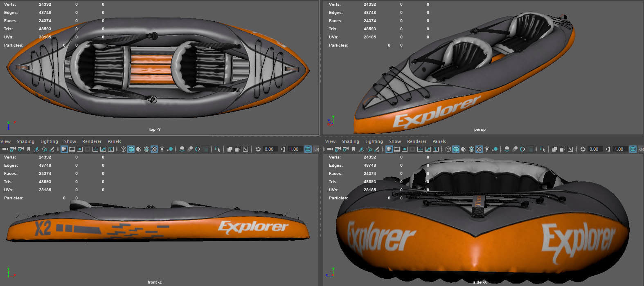
Task: Click Select Camera icon in side -X panel
Action: click(x=330, y=149)
